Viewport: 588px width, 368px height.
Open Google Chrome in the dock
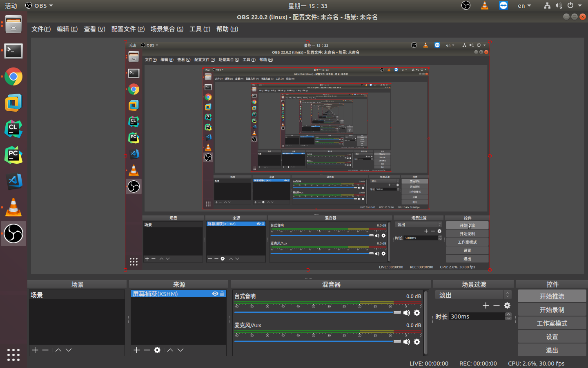pos(13,76)
